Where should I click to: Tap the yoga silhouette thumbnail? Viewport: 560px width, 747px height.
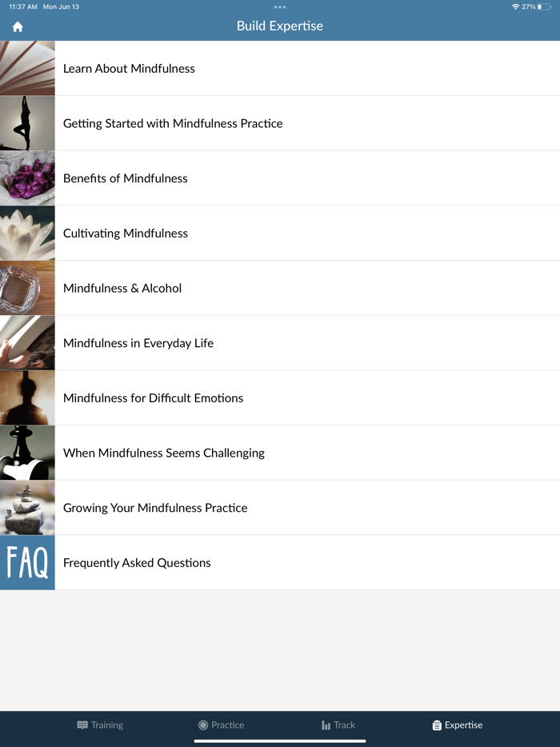click(x=27, y=123)
